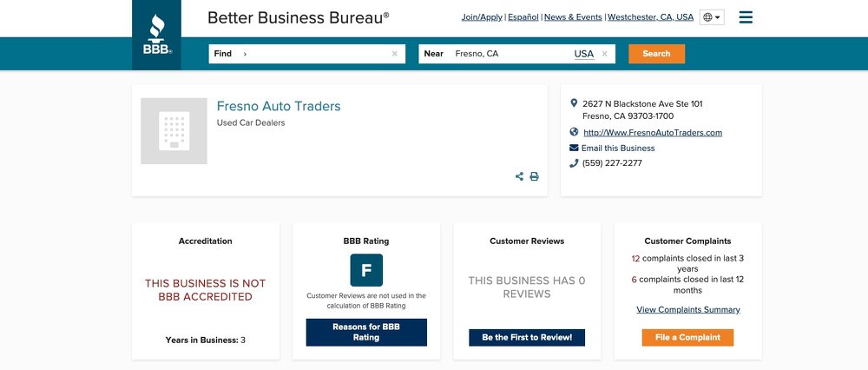Viewport: 868px width, 370px height.
Task: Click the BBB torch logo
Action: click(157, 35)
